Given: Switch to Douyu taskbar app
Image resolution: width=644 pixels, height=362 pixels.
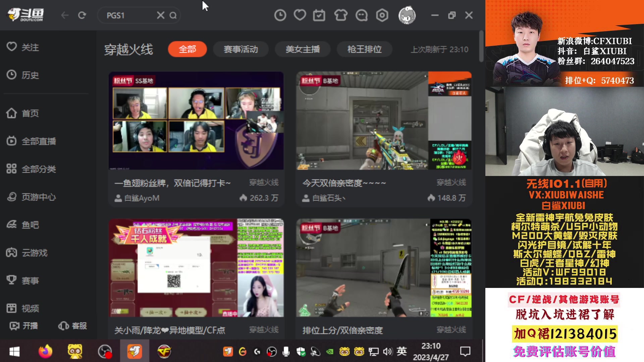Looking at the screenshot, I should [x=135, y=351].
